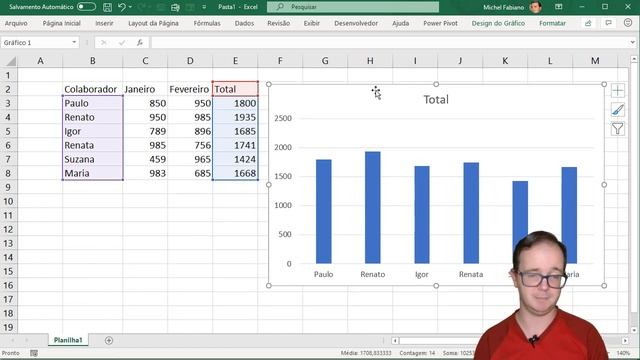640x360 pixels.
Task: Click the Janeiro header cell
Action: [x=145, y=89]
